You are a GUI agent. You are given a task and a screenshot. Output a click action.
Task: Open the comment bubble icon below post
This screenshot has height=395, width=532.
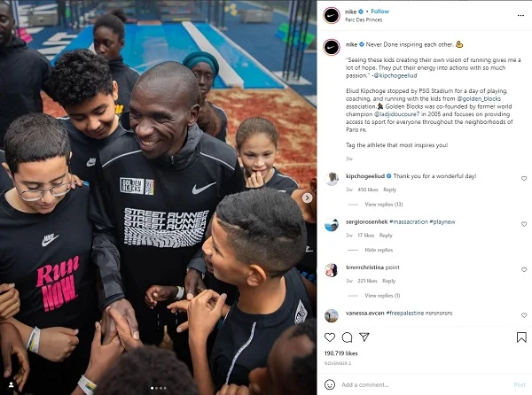[347, 337]
